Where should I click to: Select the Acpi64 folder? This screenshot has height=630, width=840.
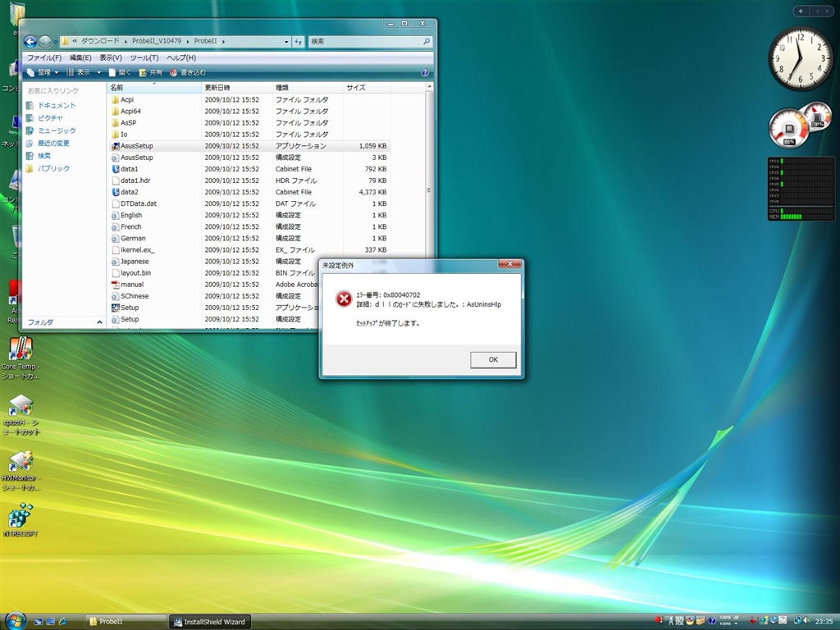tap(130, 111)
